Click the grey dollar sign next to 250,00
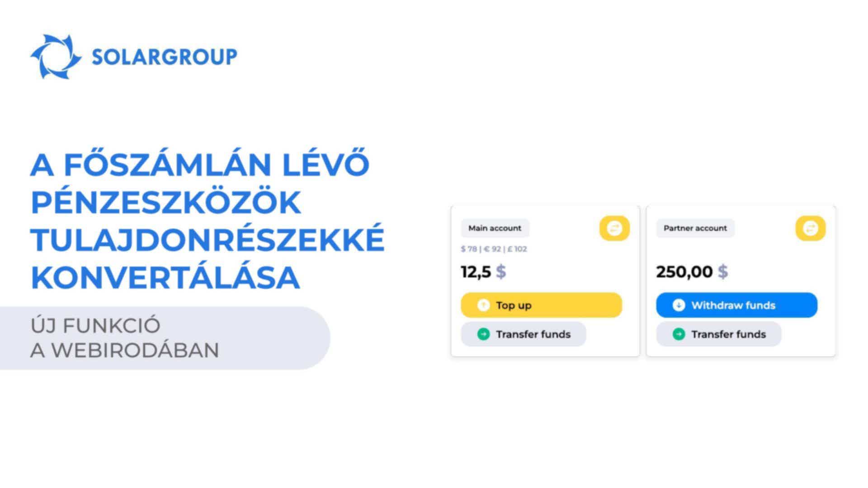Image resolution: width=868 pixels, height=488 pixels. pyautogui.click(x=723, y=272)
